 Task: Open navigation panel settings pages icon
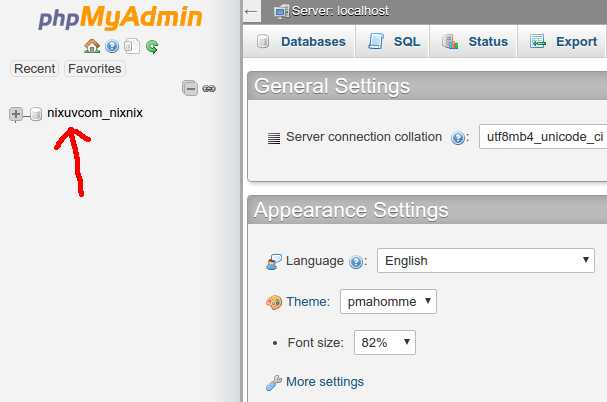[x=132, y=46]
